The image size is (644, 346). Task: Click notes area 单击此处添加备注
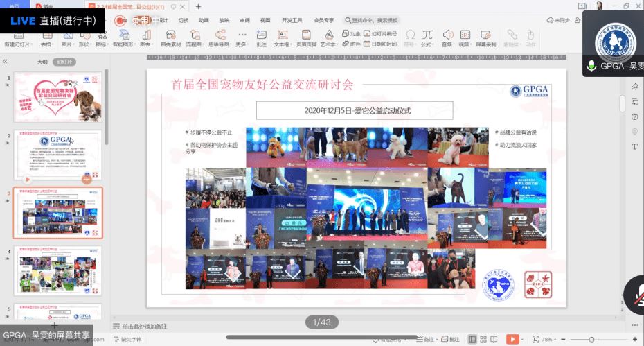(x=145, y=327)
